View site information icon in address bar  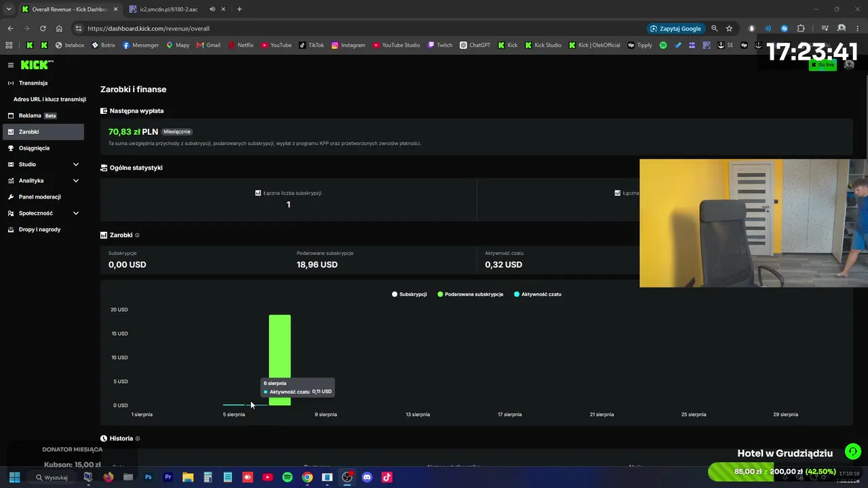(78, 28)
